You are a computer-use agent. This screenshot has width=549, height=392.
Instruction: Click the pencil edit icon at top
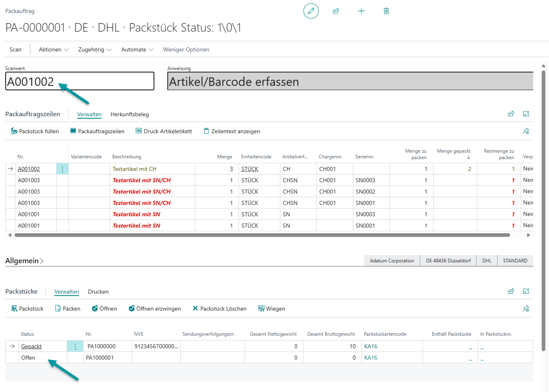click(311, 11)
